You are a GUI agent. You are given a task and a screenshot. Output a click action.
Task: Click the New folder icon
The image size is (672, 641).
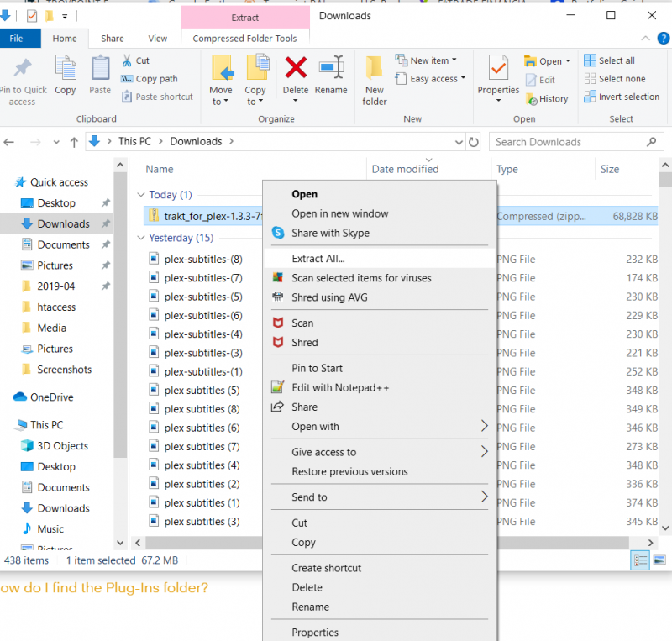(x=375, y=69)
